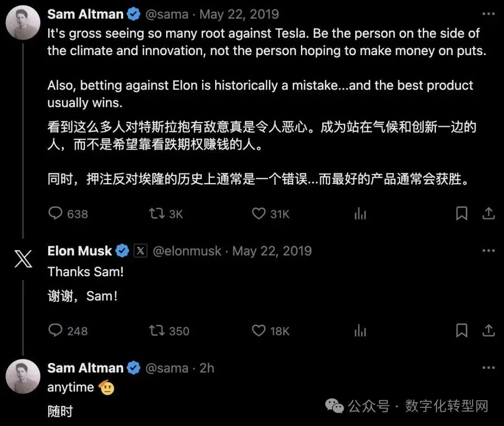
Task: Click the Elon Musk display name
Action: tap(80, 251)
